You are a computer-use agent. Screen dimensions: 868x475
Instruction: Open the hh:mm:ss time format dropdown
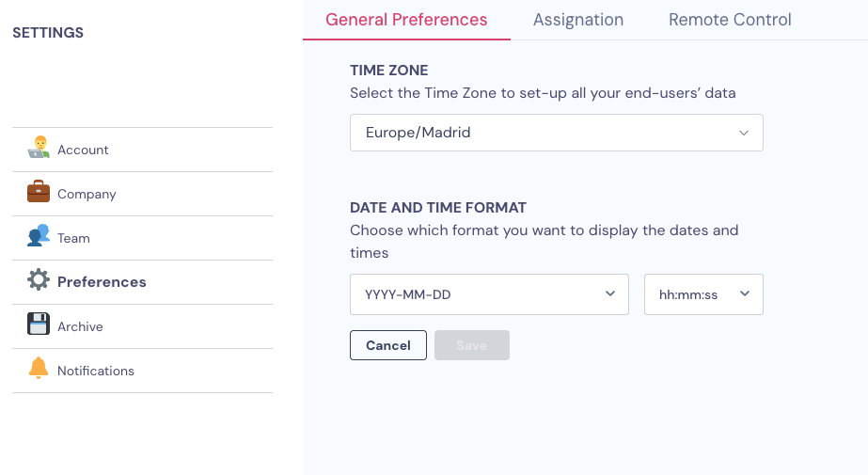tap(703, 294)
